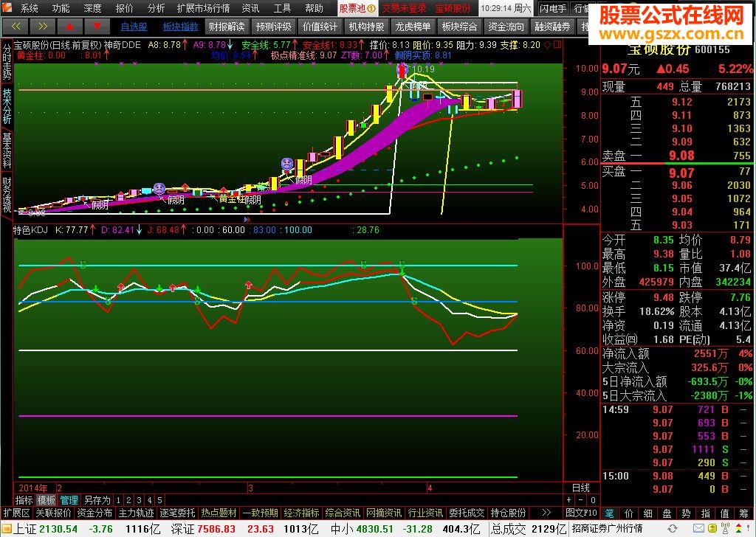
Task: Open the 系统 menu
Action: point(29,8)
